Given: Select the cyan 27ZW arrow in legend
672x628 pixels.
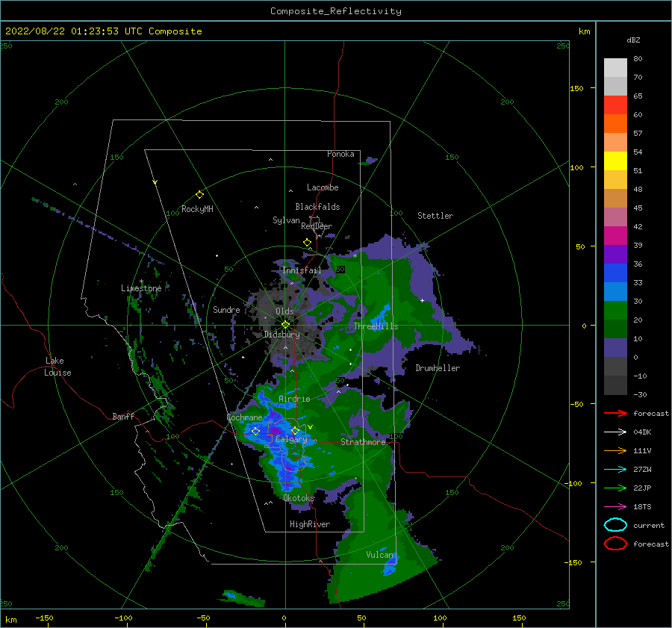Looking at the screenshot, I should click(x=615, y=470).
